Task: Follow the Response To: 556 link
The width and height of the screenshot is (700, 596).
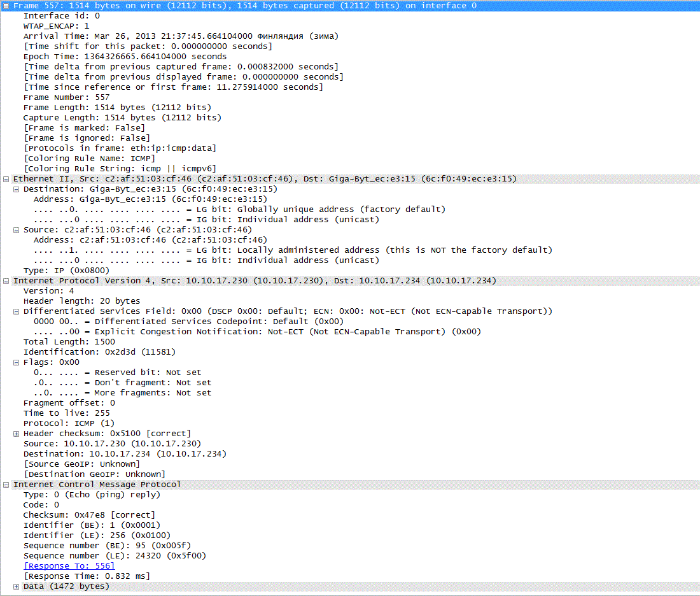Action: [69, 566]
